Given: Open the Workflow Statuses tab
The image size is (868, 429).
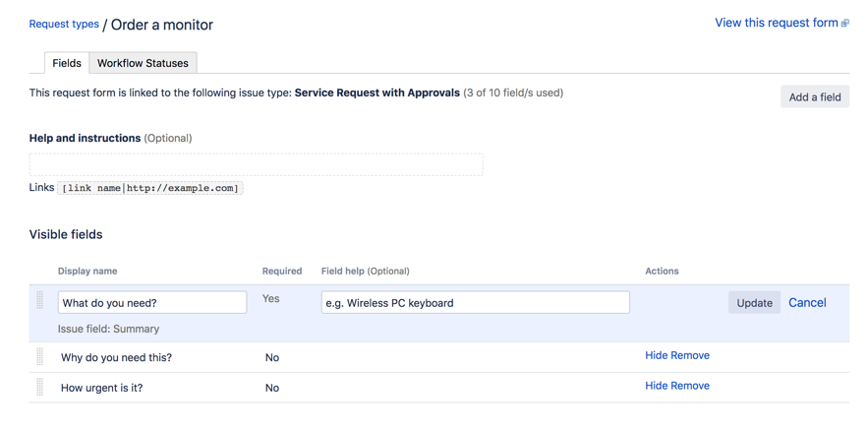Looking at the screenshot, I should coord(143,63).
